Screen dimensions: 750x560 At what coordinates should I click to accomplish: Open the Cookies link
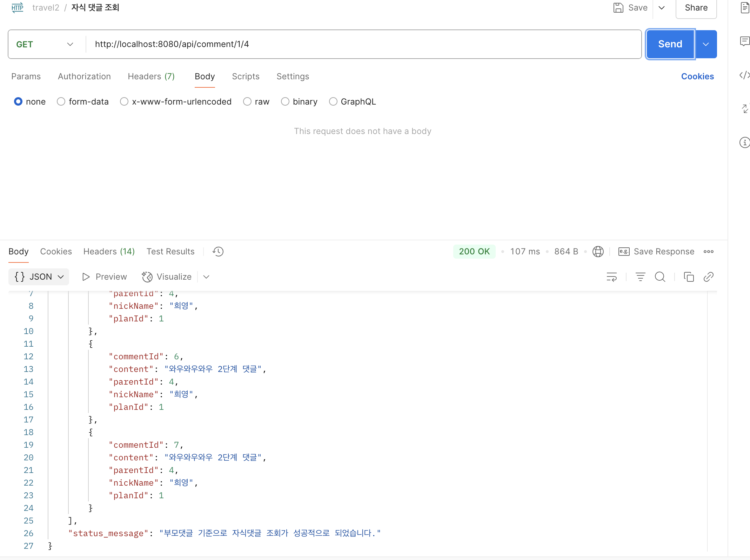click(x=697, y=76)
